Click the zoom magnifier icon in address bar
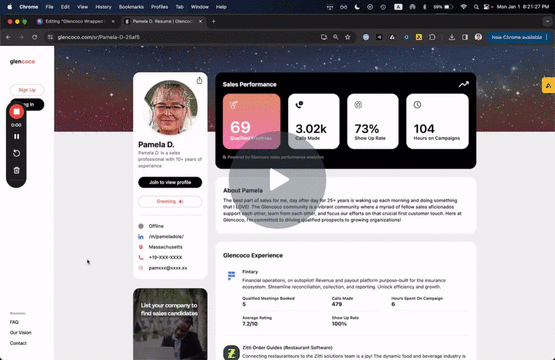The image size is (555, 360). (x=336, y=37)
